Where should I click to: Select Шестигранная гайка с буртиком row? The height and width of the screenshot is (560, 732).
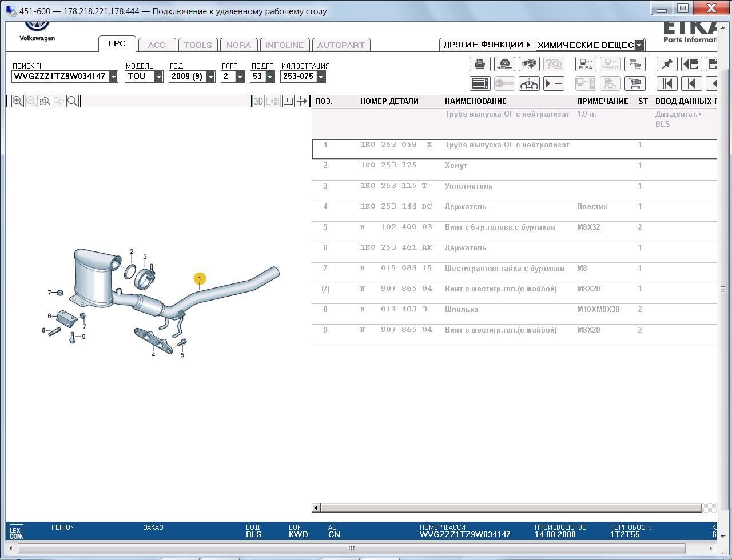[515, 273]
